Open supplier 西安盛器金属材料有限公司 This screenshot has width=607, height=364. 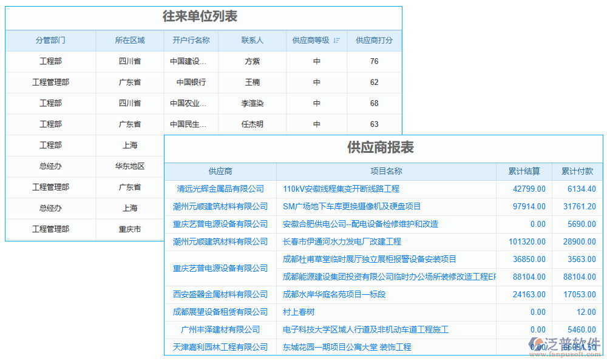click(x=221, y=294)
